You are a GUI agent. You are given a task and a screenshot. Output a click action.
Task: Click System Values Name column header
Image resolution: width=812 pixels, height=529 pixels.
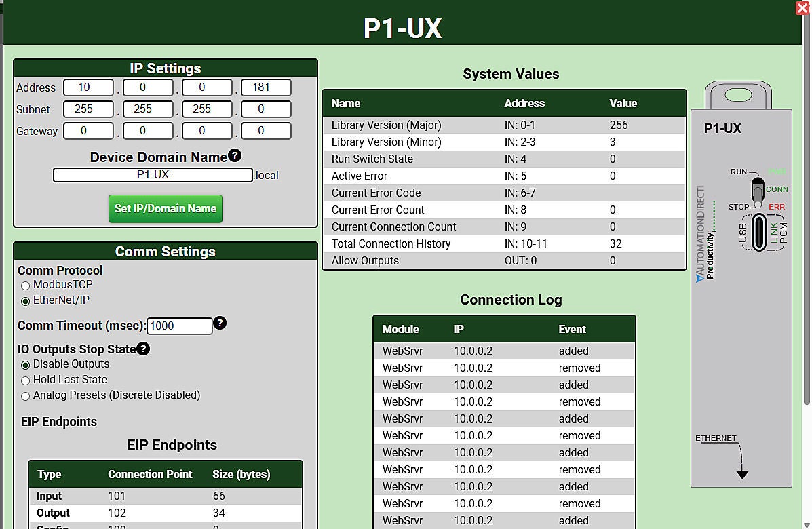pos(345,104)
